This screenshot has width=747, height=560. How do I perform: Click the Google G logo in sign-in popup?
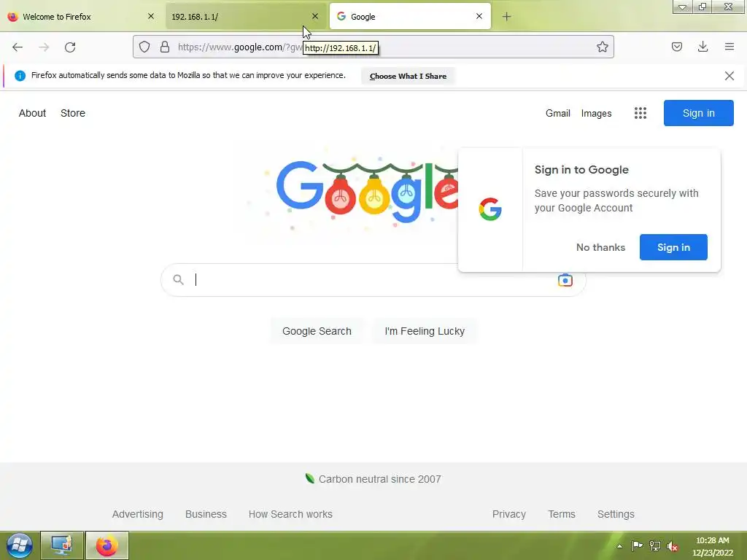490,209
